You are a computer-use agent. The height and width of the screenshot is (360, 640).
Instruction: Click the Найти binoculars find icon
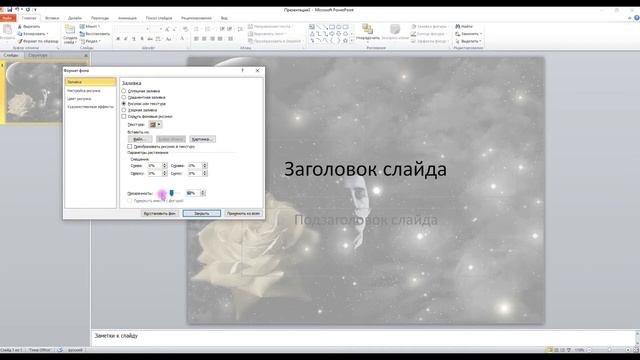point(458,27)
